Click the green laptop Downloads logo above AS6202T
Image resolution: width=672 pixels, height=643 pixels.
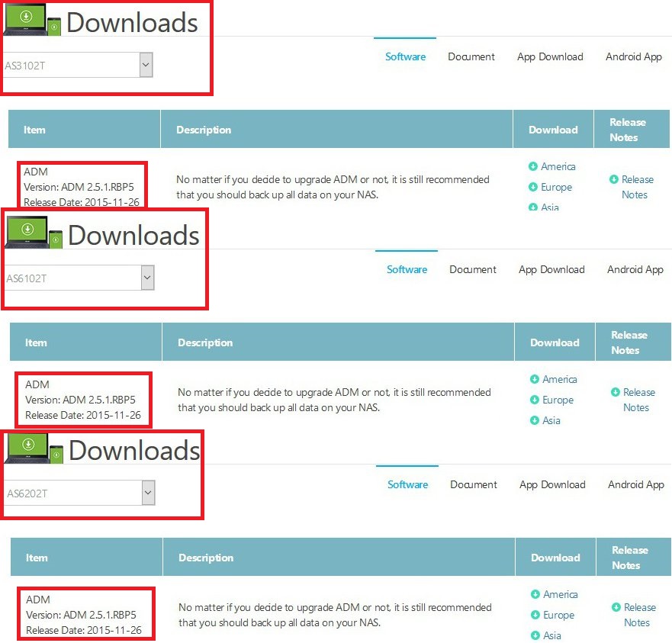(34, 448)
